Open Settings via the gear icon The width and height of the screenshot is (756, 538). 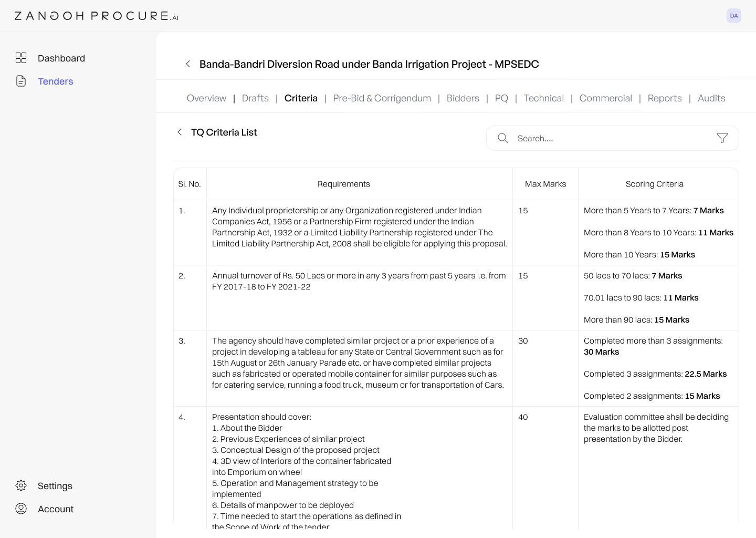tap(21, 485)
